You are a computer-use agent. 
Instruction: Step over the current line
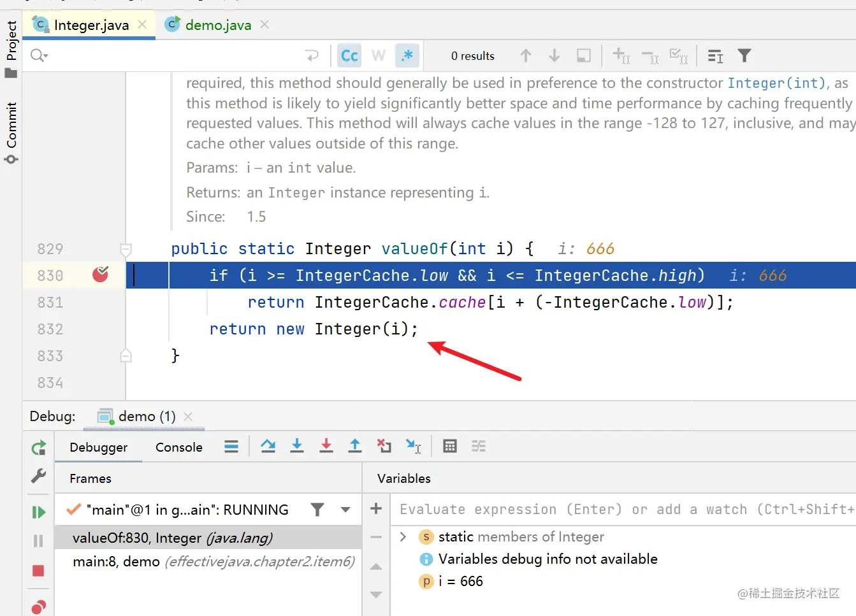tap(268, 447)
